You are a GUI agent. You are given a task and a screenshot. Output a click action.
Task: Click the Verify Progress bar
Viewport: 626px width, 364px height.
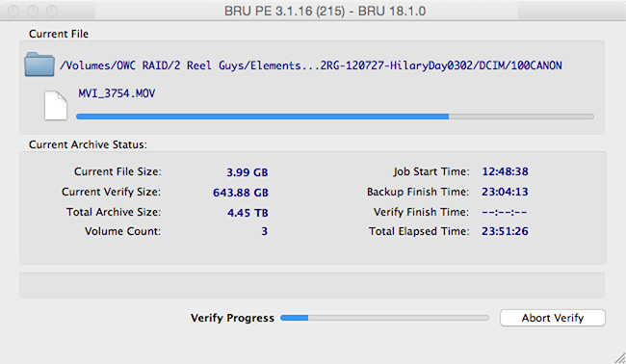tap(384, 318)
